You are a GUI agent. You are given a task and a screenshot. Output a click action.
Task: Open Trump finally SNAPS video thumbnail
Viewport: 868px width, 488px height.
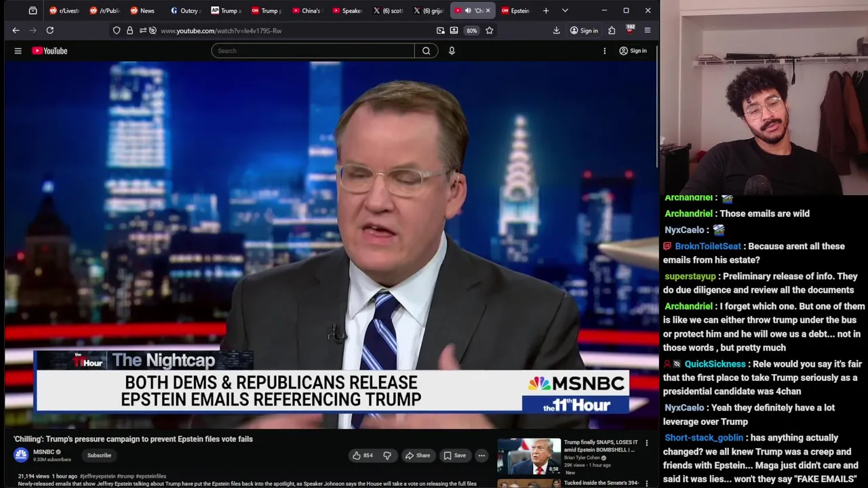pyautogui.click(x=529, y=456)
